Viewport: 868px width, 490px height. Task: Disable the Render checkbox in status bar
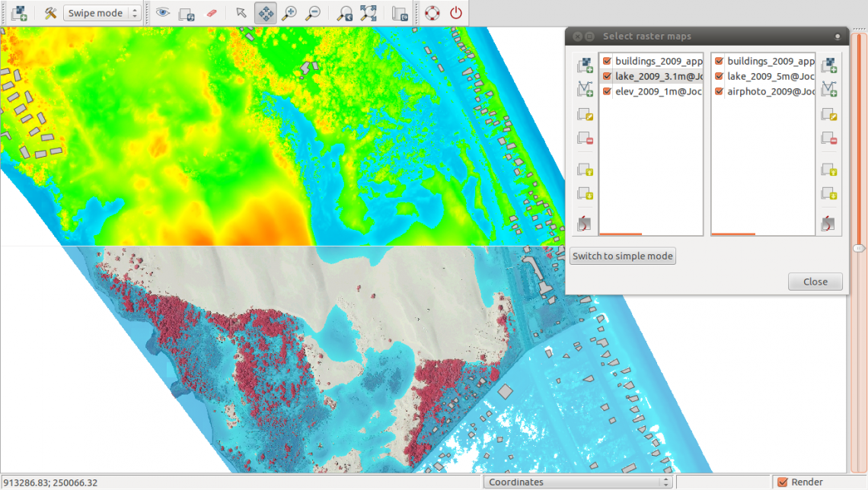click(782, 482)
